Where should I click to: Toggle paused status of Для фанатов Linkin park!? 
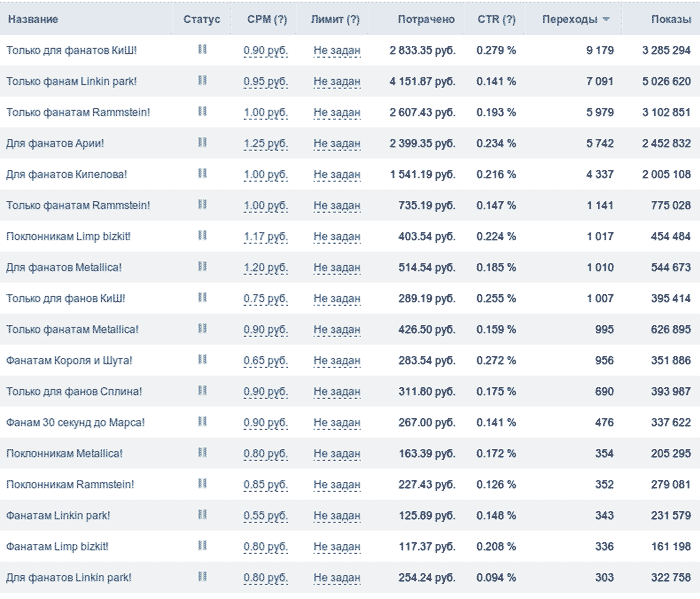[x=202, y=577]
